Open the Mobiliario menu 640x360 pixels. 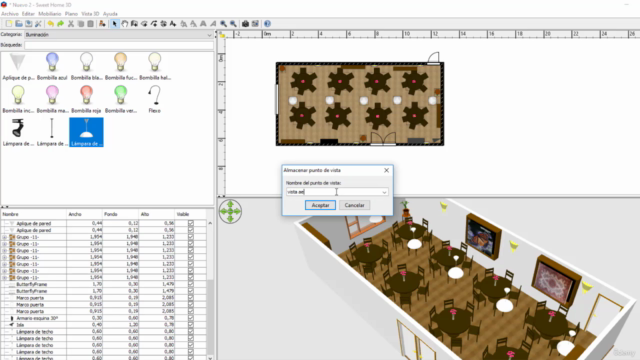pos(50,14)
